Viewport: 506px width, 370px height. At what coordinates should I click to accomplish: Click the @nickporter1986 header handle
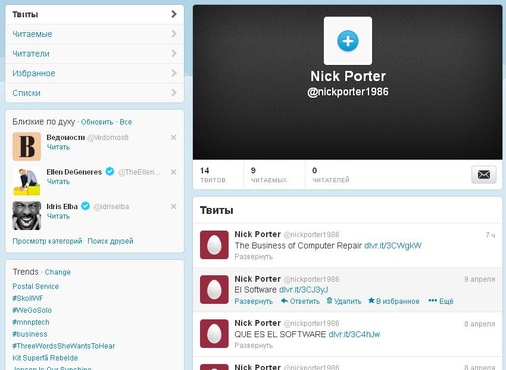tap(348, 92)
